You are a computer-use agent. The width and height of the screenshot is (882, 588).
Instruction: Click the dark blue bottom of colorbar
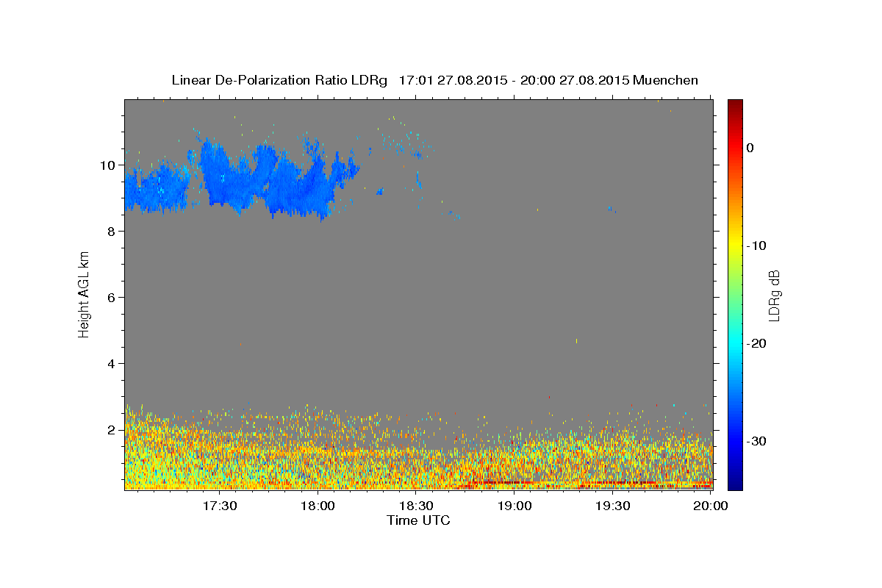735,481
